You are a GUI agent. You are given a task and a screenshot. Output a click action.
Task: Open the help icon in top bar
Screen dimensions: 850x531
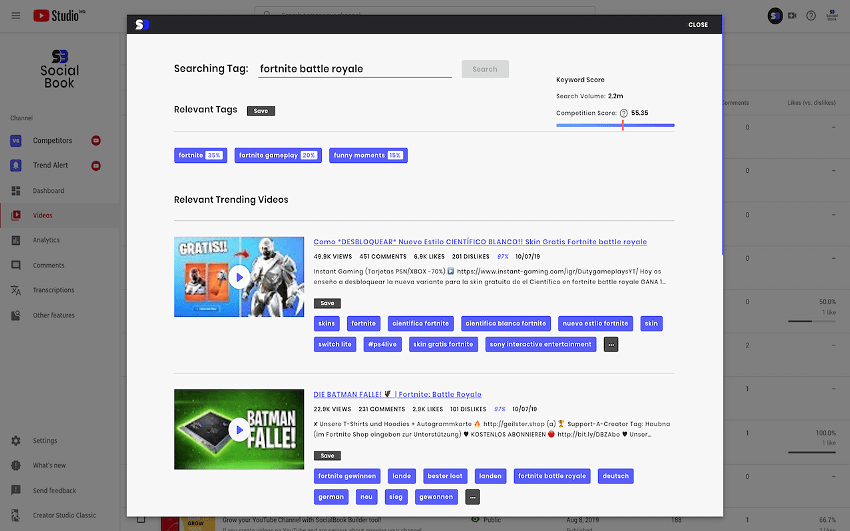click(811, 16)
